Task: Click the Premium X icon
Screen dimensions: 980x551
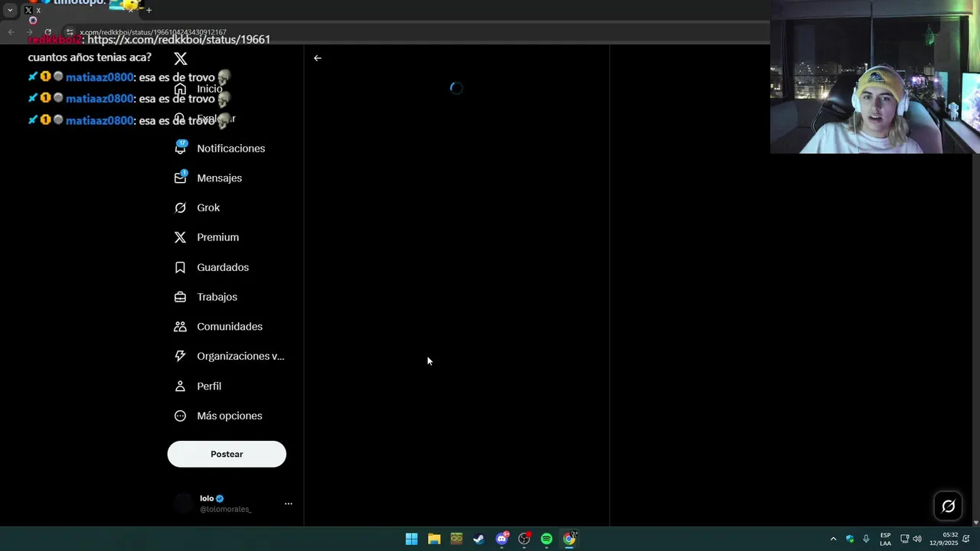Action: pyautogui.click(x=180, y=237)
